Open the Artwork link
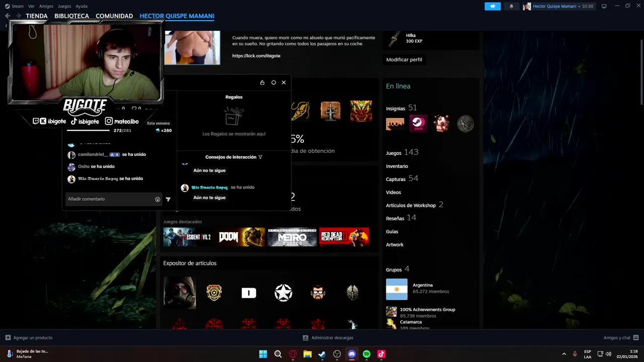 tap(395, 245)
